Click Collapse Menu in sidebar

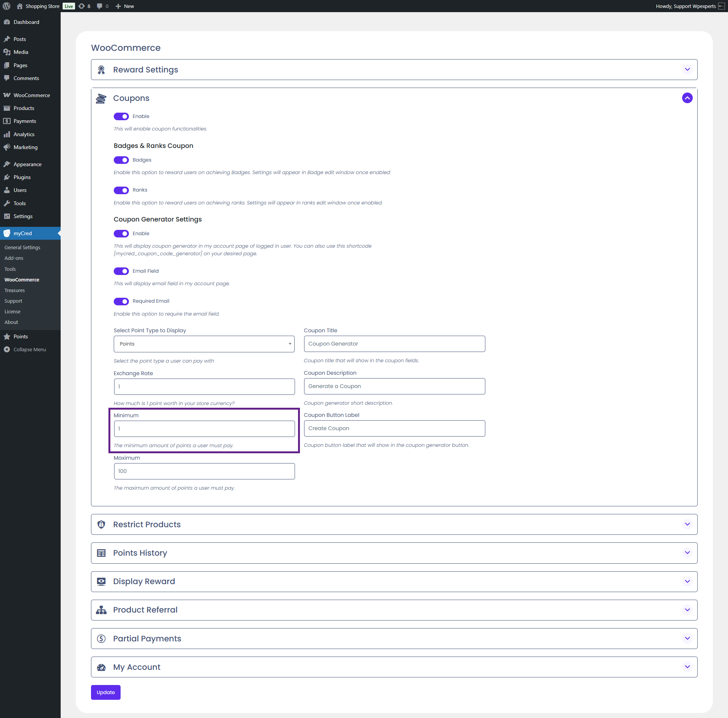[x=29, y=349]
